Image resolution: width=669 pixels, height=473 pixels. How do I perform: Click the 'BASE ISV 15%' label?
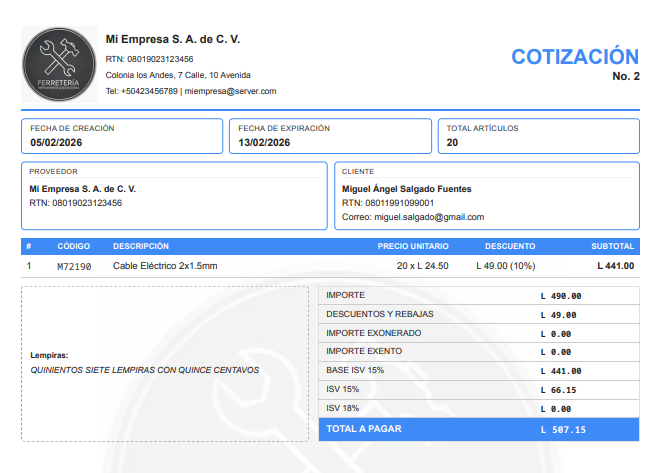355,370
